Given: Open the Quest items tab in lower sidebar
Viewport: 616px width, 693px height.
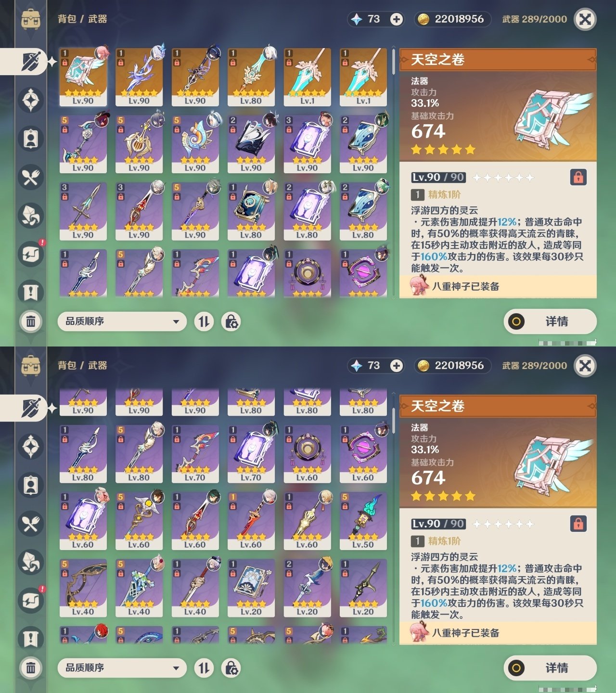Looking at the screenshot, I should click(31, 639).
